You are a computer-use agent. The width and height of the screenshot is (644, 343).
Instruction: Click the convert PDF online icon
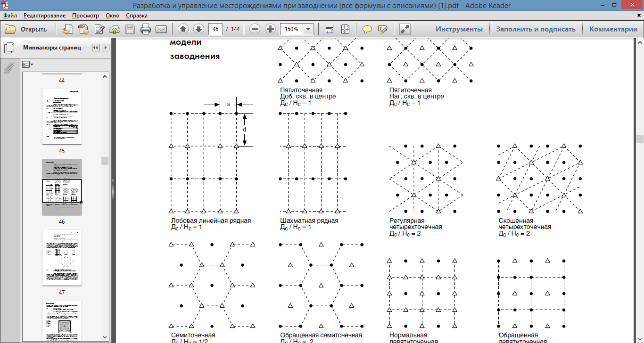click(x=68, y=29)
